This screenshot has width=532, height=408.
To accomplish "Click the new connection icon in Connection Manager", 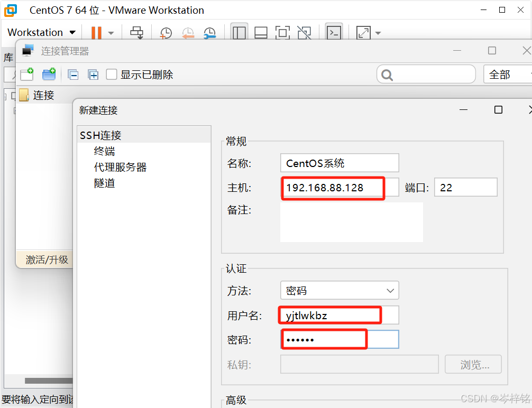I will pos(27,75).
